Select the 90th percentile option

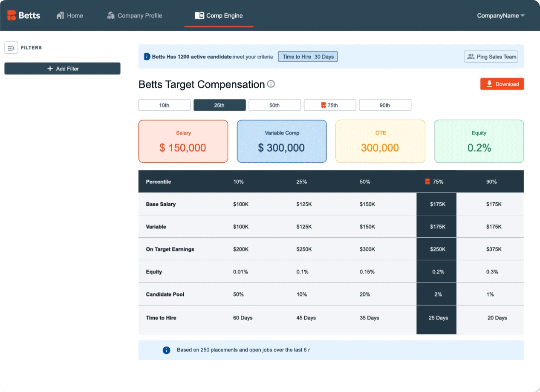click(385, 105)
